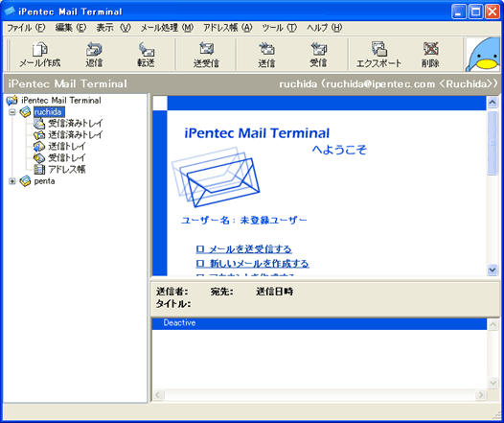Click the 宛先: label in header pane
The width and height of the screenshot is (504, 423).
coord(221,292)
